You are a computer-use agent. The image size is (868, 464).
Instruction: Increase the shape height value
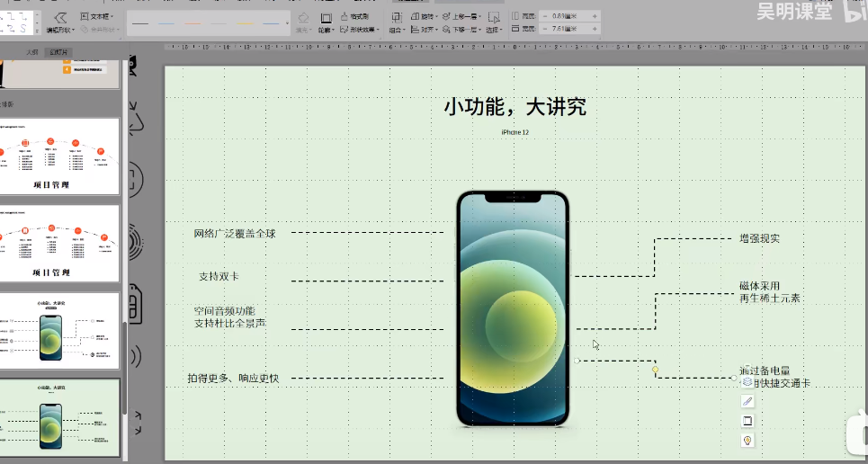click(x=595, y=16)
